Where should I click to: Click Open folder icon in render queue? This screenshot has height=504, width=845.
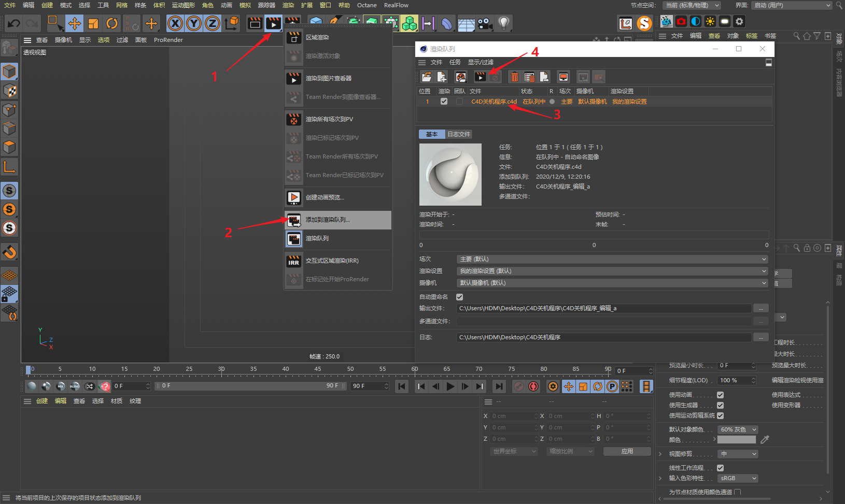427,77
